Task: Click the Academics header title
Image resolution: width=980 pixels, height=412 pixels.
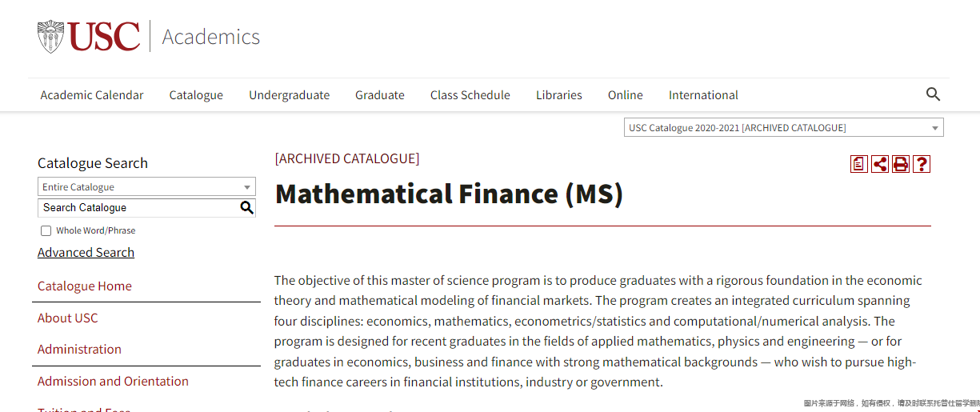Action: pos(211,37)
